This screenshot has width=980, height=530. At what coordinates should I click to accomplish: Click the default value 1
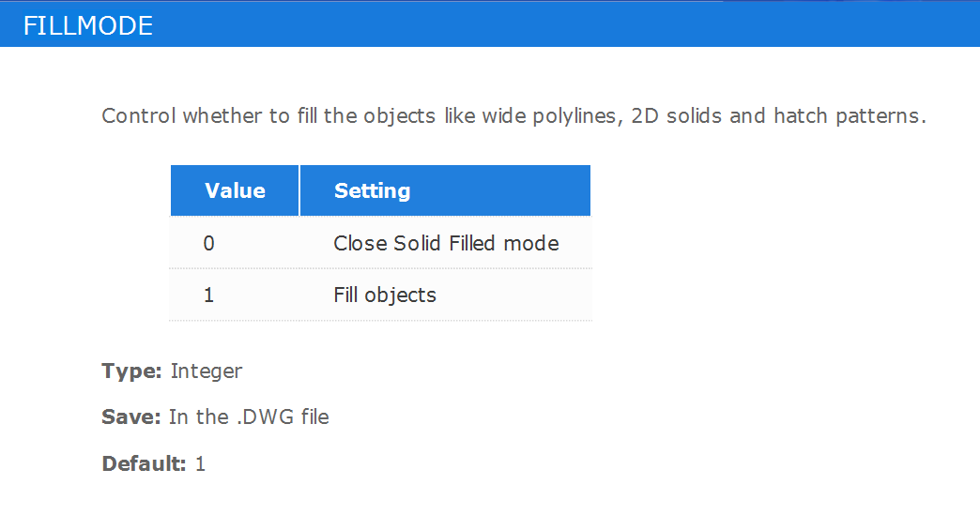point(201,463)
